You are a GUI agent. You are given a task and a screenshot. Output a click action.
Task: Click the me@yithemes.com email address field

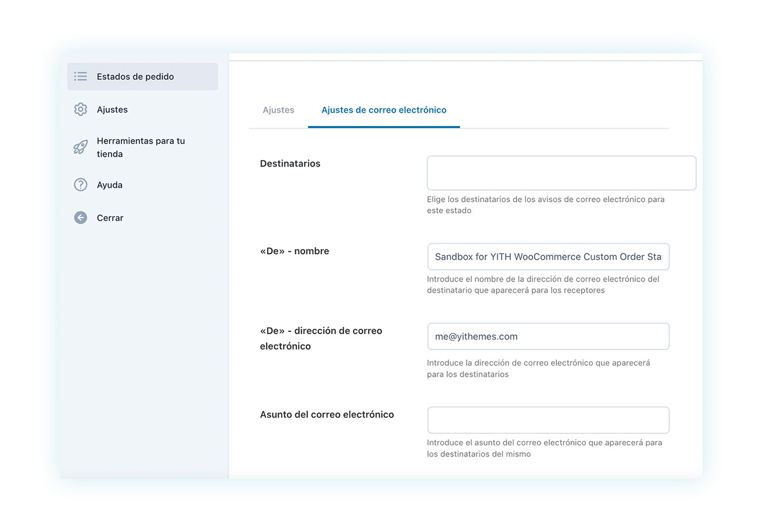click(548, 337)
